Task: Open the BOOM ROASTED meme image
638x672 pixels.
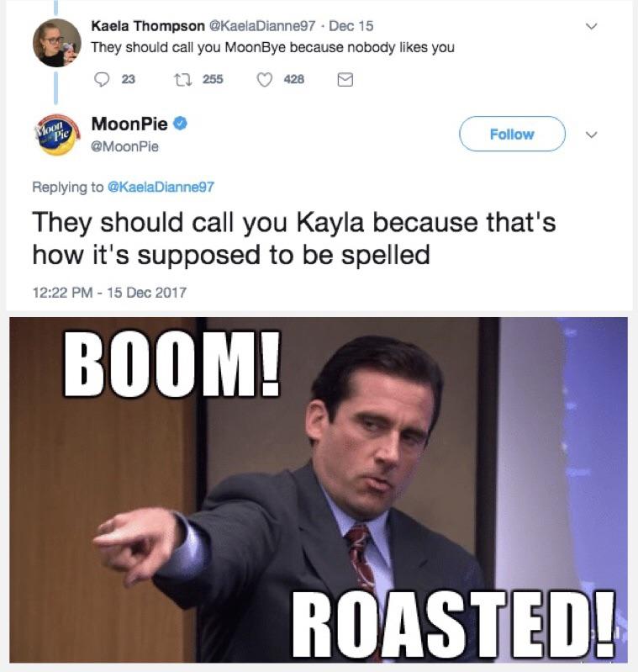Action: coord(319,489)
